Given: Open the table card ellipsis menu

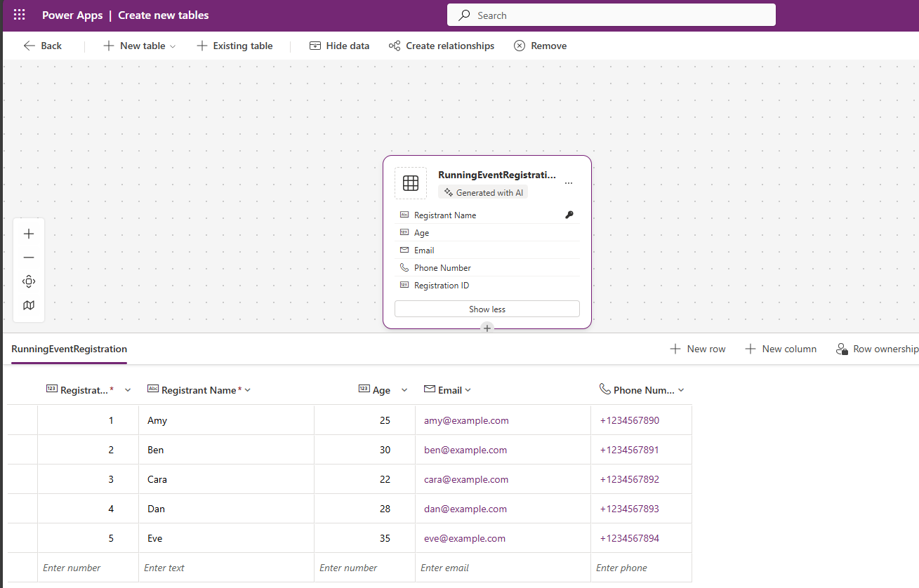Looking at the screenshot, I should [569, 182].
